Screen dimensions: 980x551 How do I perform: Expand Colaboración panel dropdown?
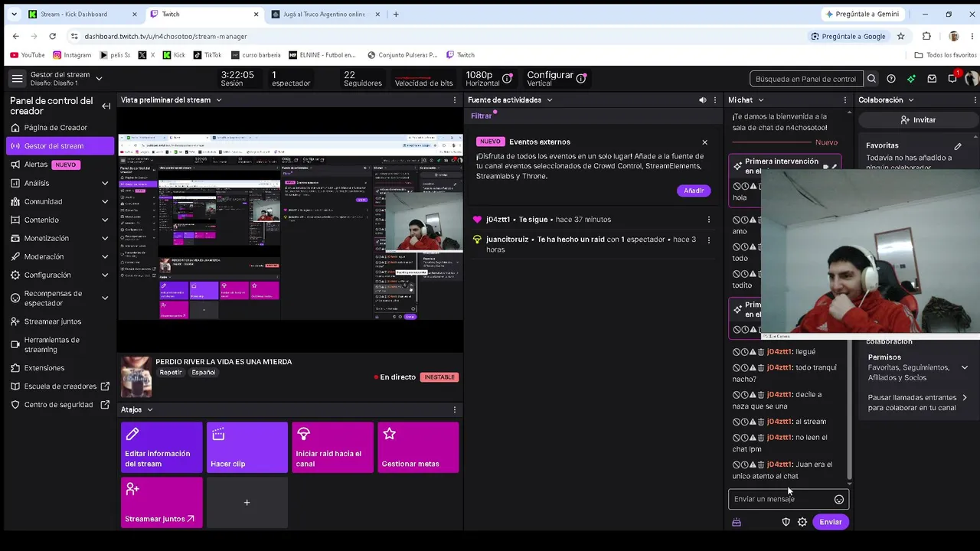point(910,100)
